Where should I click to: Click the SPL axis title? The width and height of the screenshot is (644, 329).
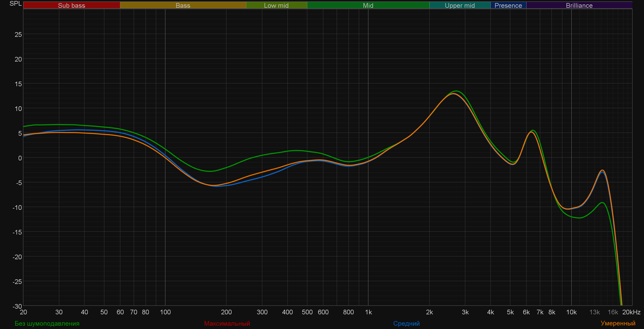coord(15,4)
